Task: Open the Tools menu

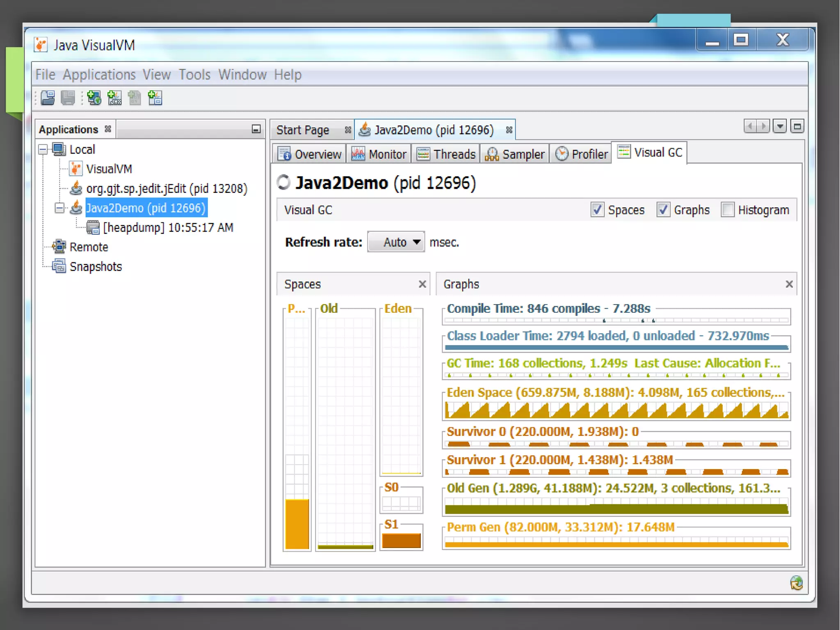Action: point(194,75)
